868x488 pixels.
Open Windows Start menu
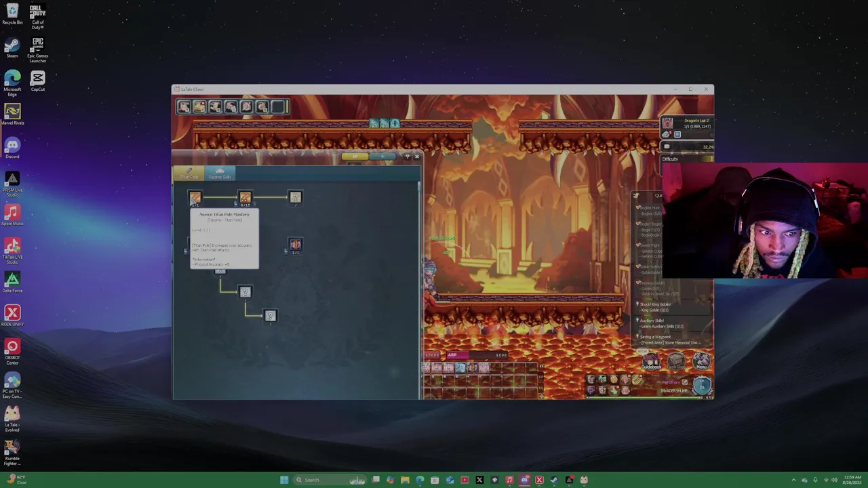[284, 480]
